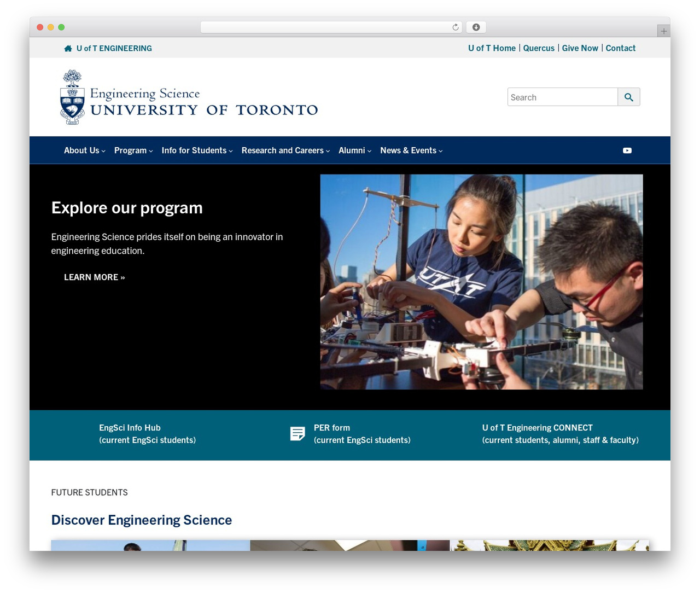Open a new tab with plus button
This screenshot has width=700, height=593.
(x=663, y=31)
